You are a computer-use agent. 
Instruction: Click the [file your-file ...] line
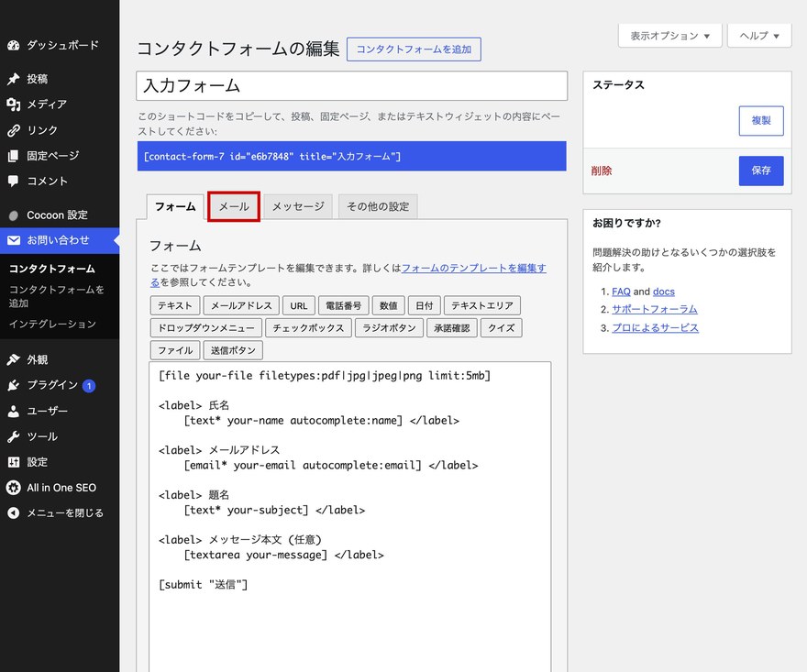click(x=325, y=376)
